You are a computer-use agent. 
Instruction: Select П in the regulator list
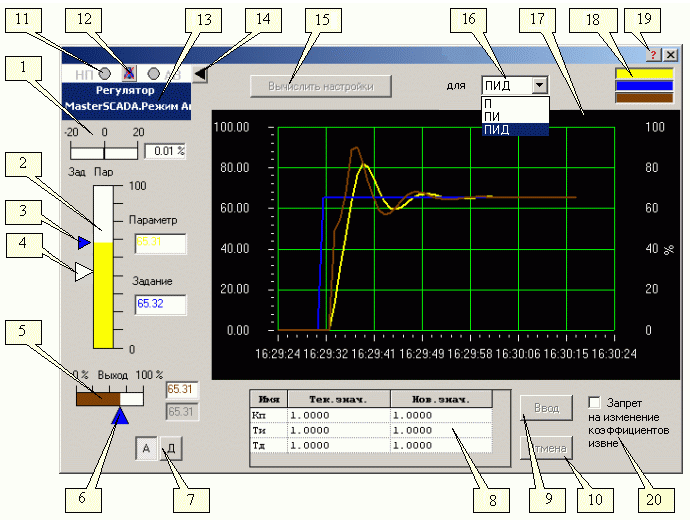515,104
